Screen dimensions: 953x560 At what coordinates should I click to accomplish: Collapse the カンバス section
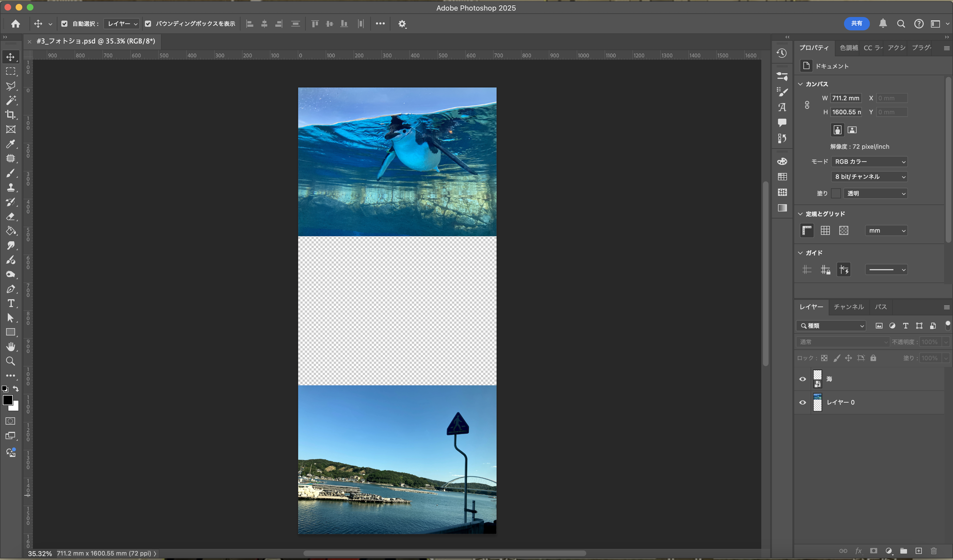pos(800,84)
